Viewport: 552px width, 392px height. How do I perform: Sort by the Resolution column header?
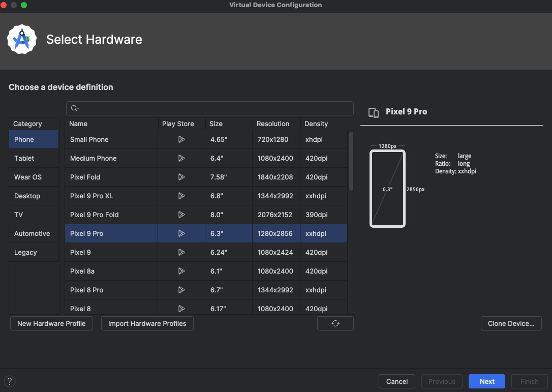coord(276,124)
